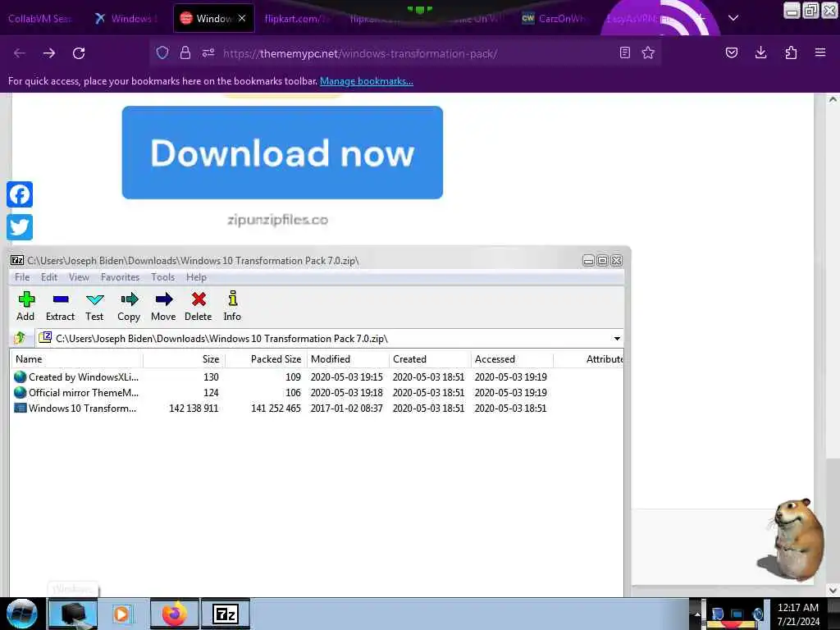Screen dimensions: 840x630
Task: Click the Add toolbar icon in 7-Zip
Action: (25, 306)
